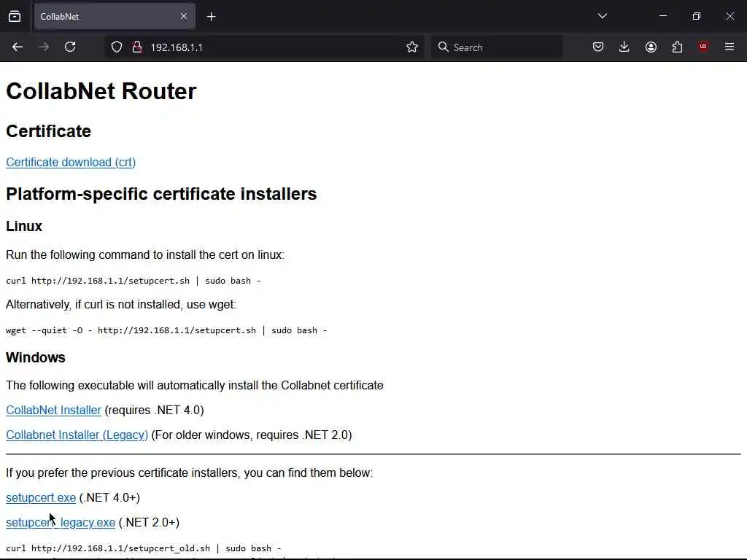Open tracking protection shield panel
The width and height of the screenshot is (747, 560).
click(x=117, y=47)
